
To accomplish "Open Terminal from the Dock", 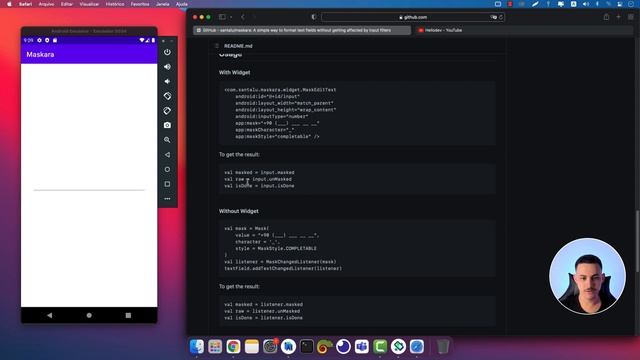I will tap(307, 347).
